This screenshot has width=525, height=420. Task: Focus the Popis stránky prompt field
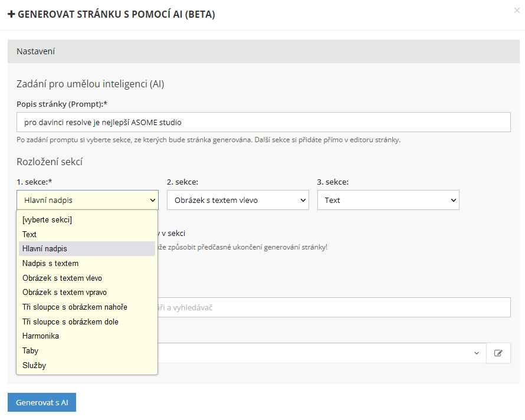pos(263,123)
